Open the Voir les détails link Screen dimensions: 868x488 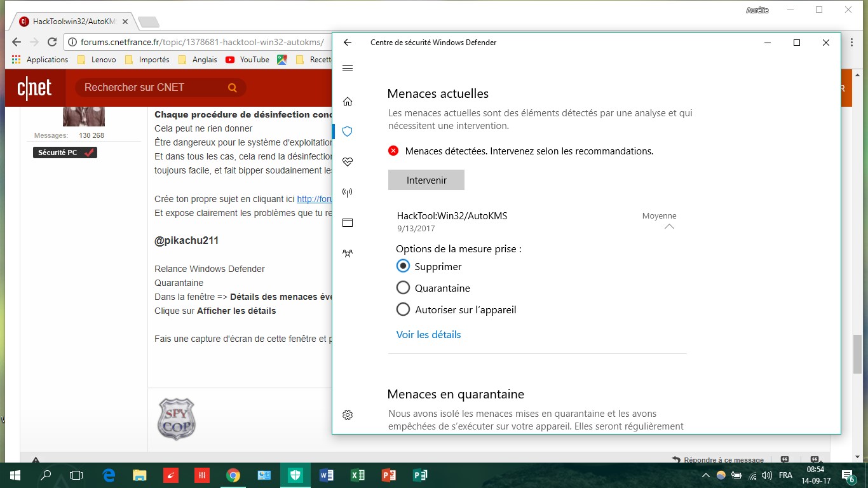click(428, 334)
